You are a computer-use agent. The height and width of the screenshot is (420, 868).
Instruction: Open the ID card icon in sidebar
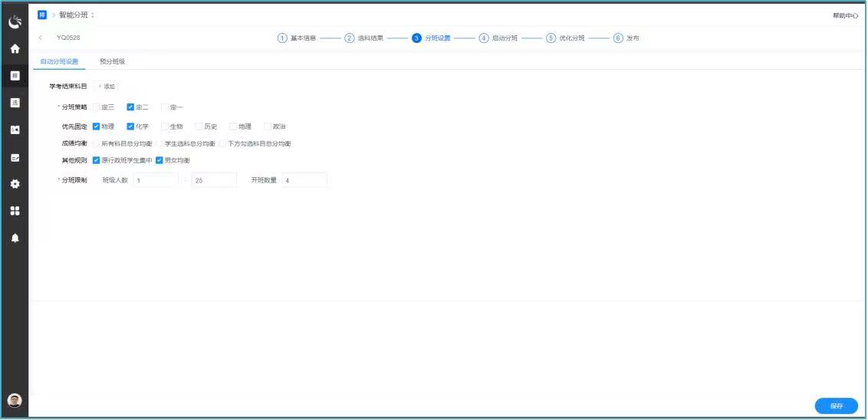point(15,130)
